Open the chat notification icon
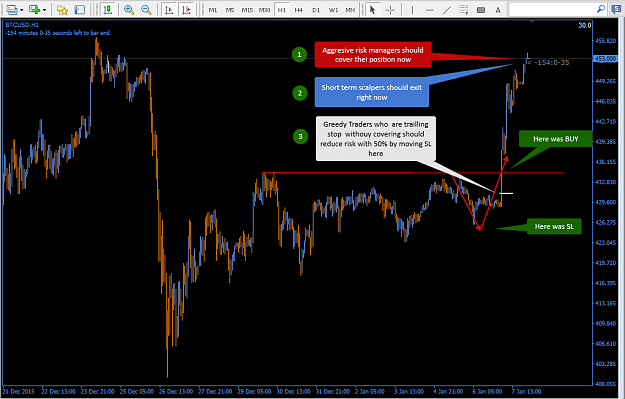Screen dimensions: 625x399 pyautogui.click(x=617, y=10)
